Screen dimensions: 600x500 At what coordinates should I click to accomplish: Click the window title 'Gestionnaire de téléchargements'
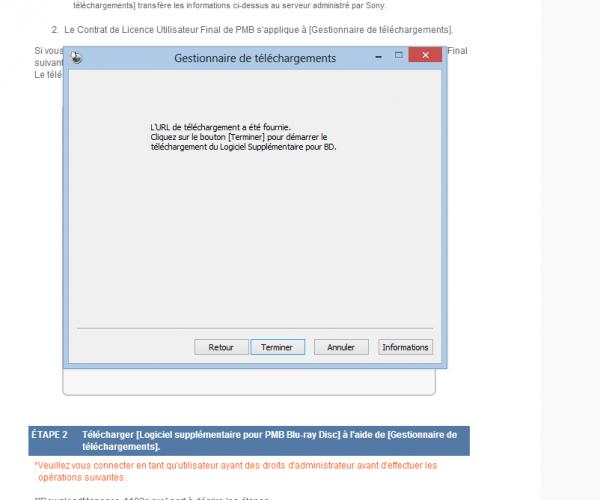[255, 58]
